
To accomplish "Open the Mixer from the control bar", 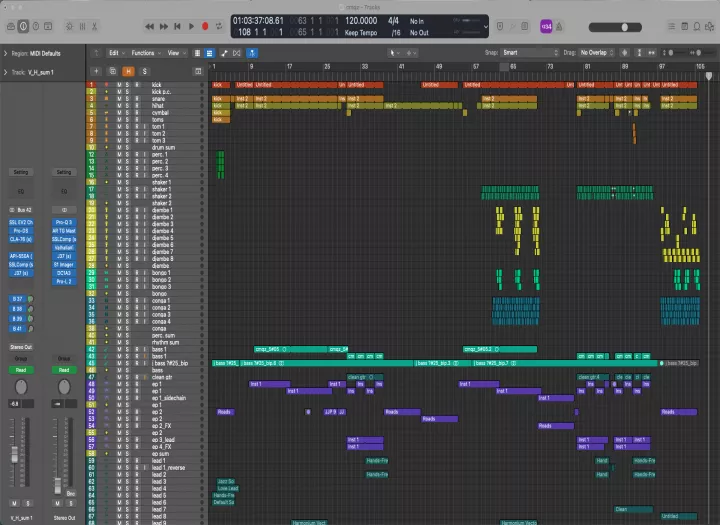I will [82, 27].
